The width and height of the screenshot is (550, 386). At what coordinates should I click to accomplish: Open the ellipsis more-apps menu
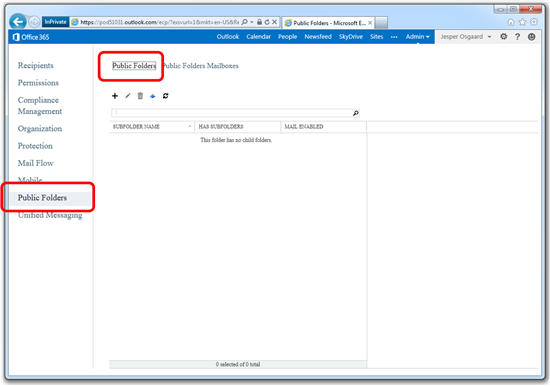point(394,37)
